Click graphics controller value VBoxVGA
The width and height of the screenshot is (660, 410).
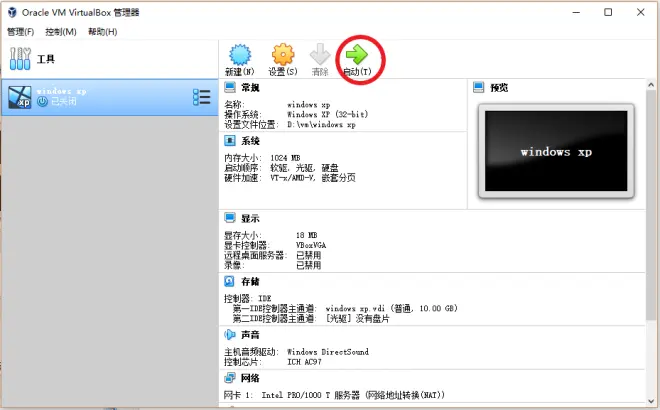click(311, 245)
